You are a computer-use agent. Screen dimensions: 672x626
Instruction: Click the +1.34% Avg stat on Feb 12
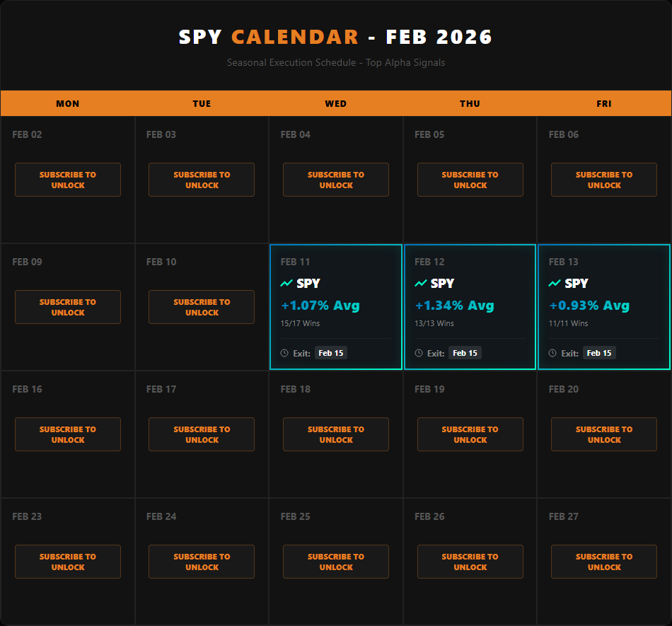[455, 306]
